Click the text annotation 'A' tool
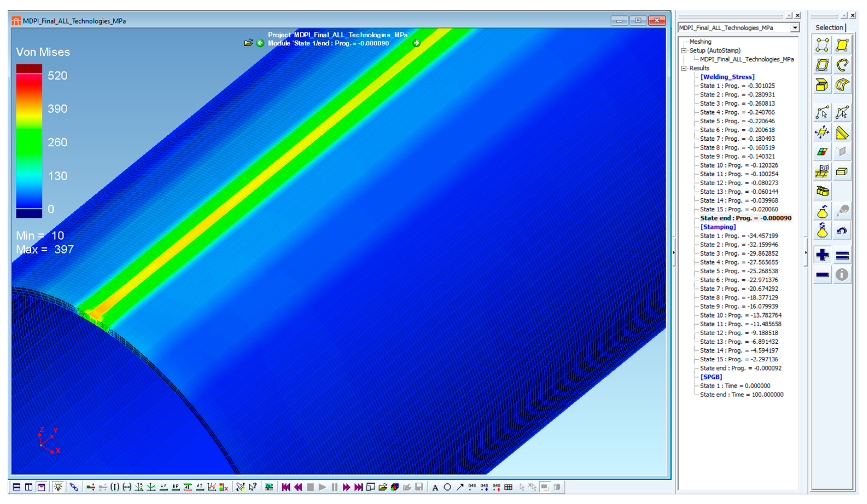The image size is (867, 504). [435, 487]
